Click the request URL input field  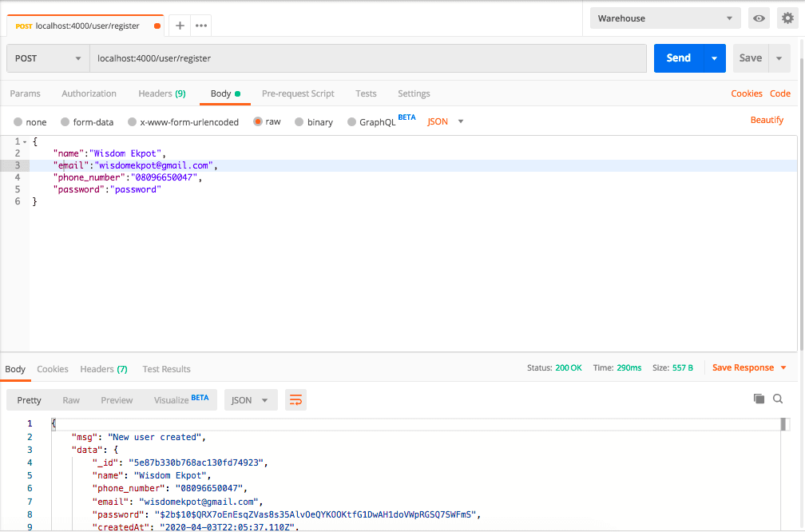pos(367,58)
